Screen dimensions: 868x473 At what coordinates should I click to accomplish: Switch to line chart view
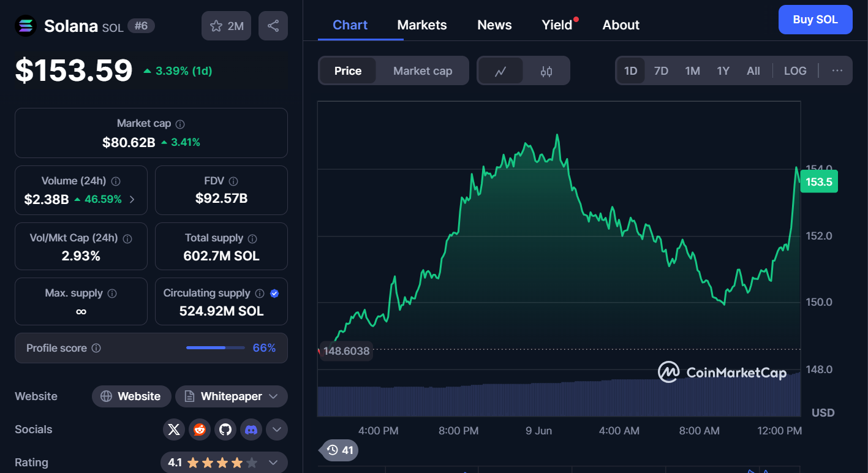coord(500,71)
